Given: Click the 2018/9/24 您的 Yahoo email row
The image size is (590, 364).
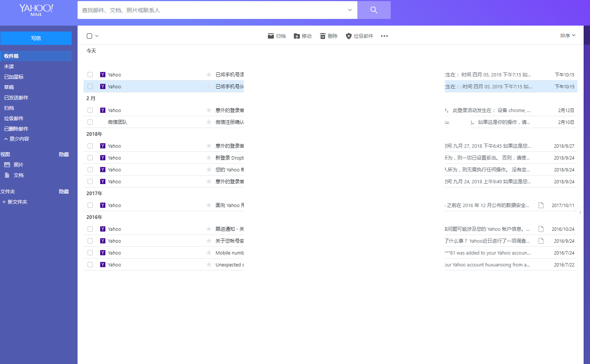Looking at the screenshot, I should tap(330, 170).
